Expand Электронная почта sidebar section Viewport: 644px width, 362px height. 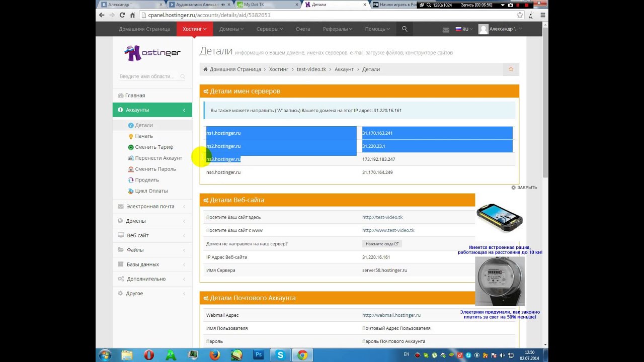point(152,206)
